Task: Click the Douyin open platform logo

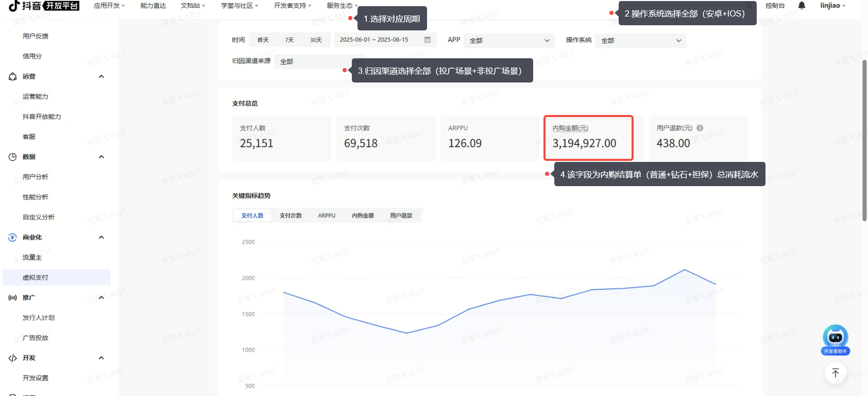Action: click(x=44, y=6)
